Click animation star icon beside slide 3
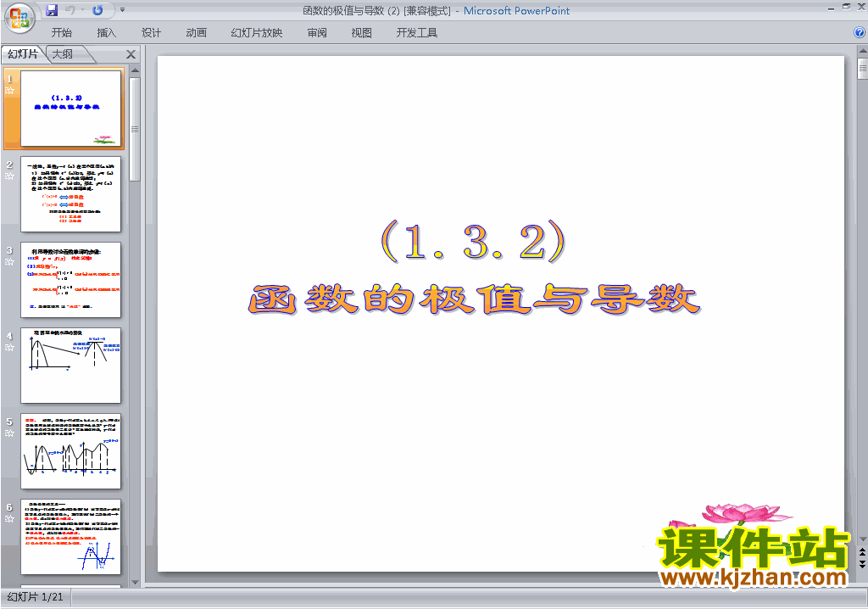This screenshot has width=868, height=609. pos(9,261)
